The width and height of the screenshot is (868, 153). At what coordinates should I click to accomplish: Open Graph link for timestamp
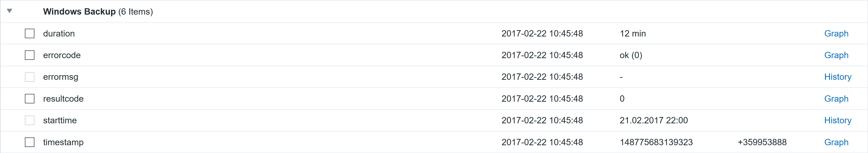(x=836, y=142)
